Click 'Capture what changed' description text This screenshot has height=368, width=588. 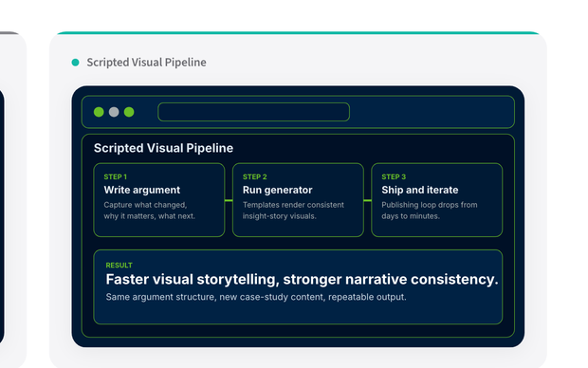[x=150, y=211]
